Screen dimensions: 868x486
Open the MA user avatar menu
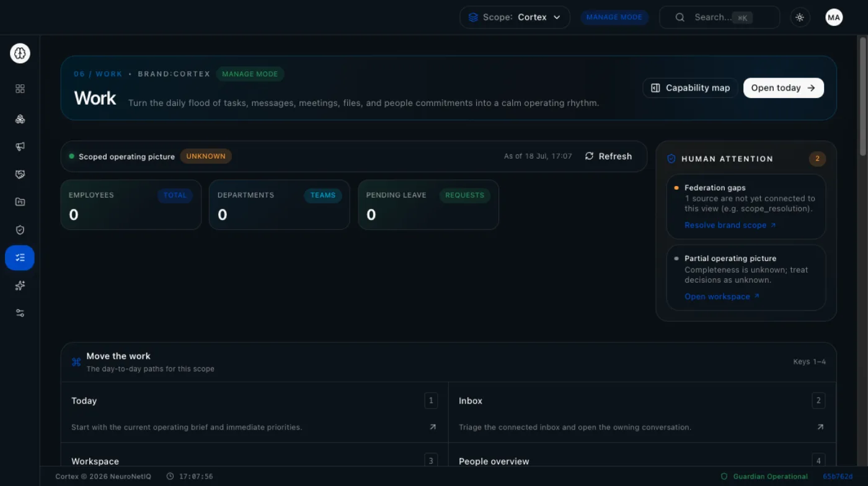click(834, 17)
